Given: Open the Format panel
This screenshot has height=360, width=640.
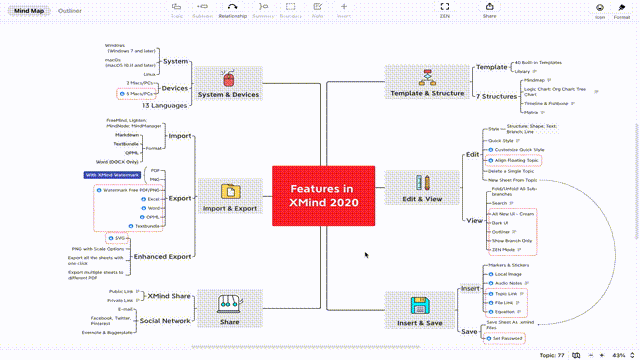Looking at the screenshot, I should tap(622, 11).
